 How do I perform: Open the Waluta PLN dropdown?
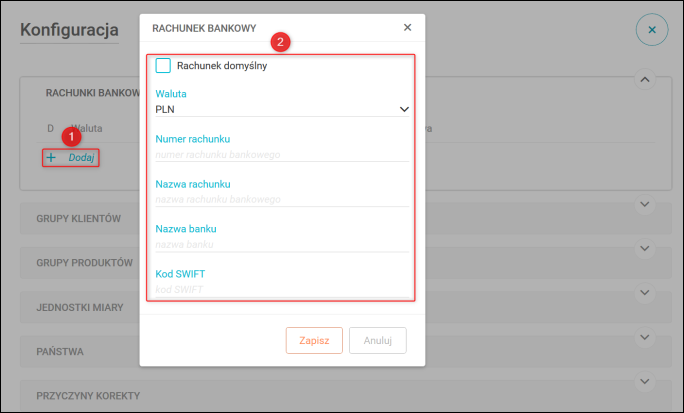click(x=282, y=109)
